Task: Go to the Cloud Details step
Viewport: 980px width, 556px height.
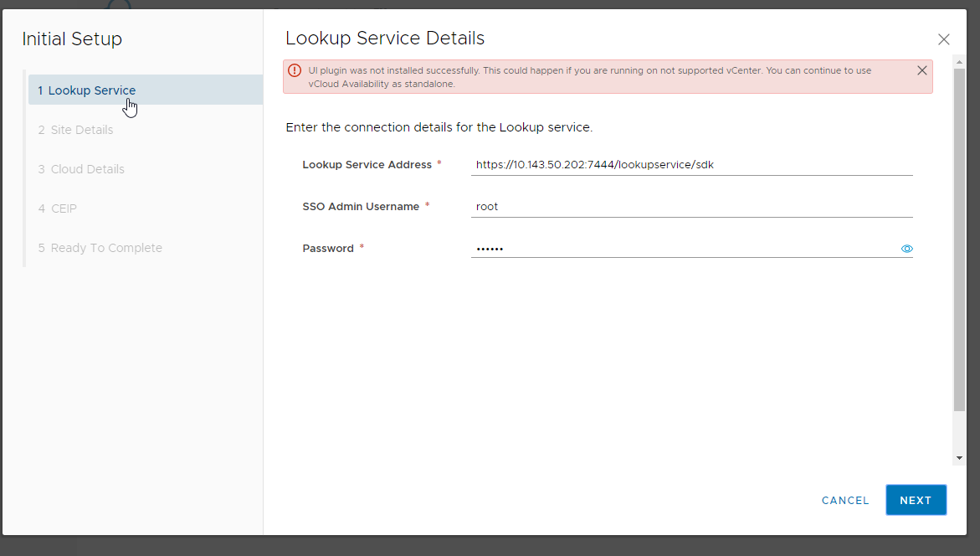Action: 87,169
